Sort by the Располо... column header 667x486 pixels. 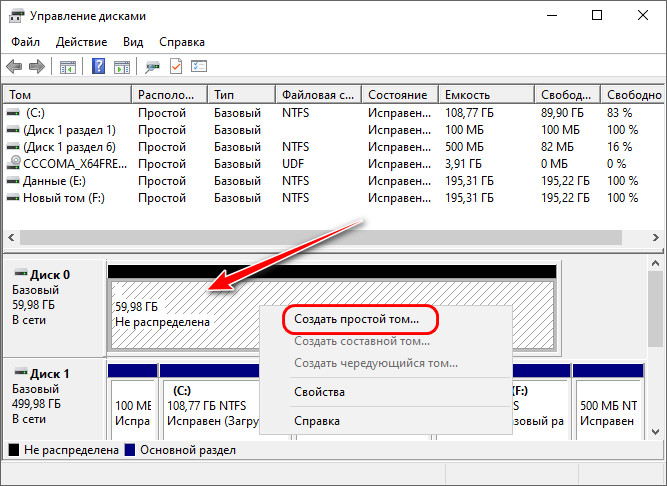(169, 95)
